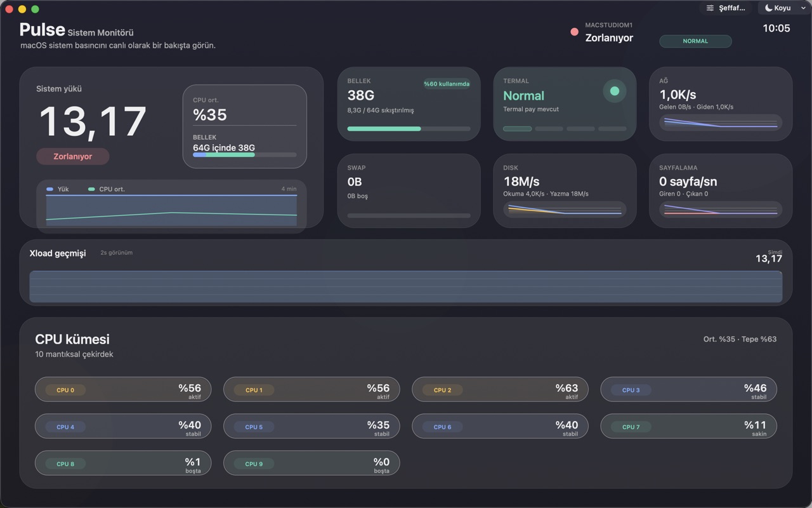Click the '10 mantıksal çekirdek' subtitle
The image size is (812, 508).
(x=74, y=354)
